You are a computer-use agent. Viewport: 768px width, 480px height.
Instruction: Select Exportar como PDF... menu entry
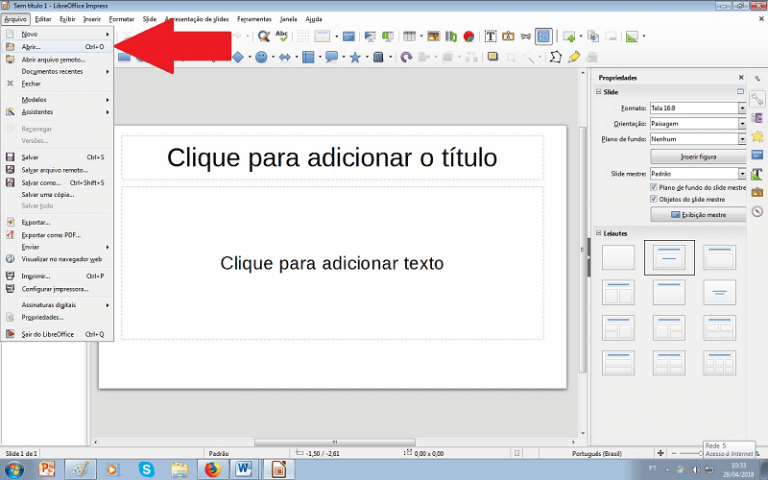tap(51, 234)
